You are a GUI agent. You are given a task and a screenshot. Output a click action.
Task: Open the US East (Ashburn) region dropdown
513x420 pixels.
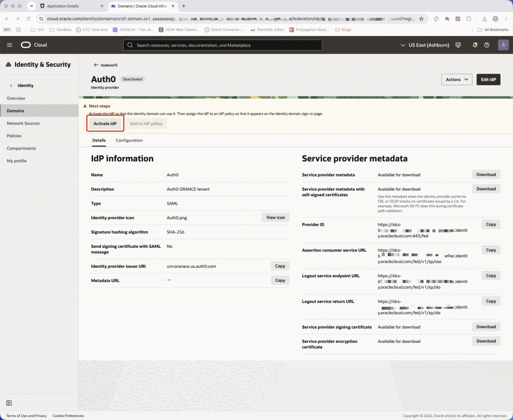(x=425, y=45)
